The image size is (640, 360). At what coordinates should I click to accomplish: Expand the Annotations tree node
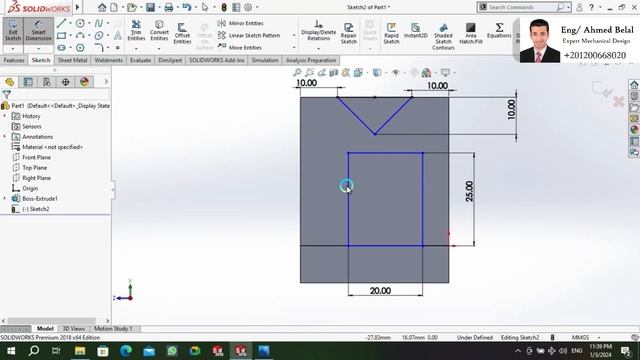(4, 137)
